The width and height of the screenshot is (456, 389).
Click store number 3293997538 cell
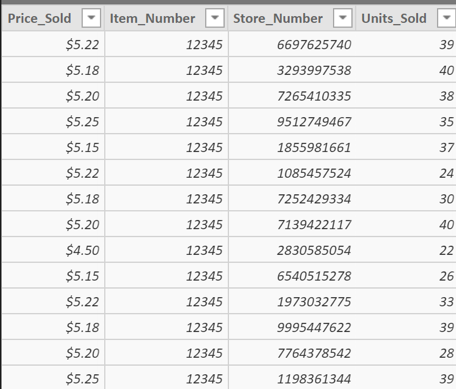(x=292, y=70)
